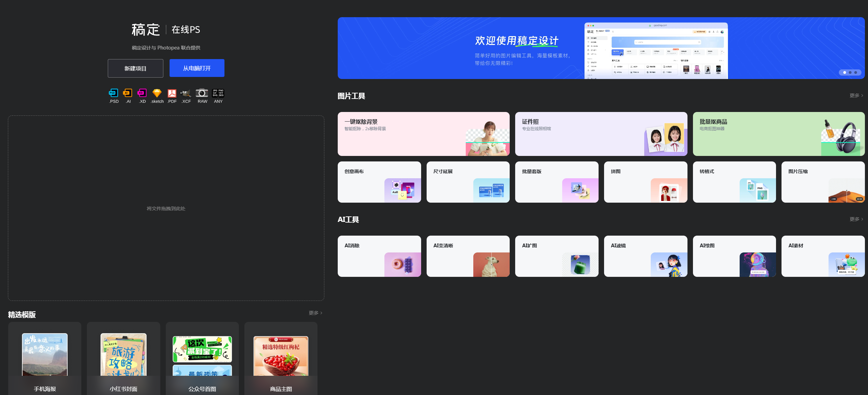Image resolution: width=868 pixels, height=395 pixels.
Task: Expand 更多 next to 图片工具
Action: (855, 95)
